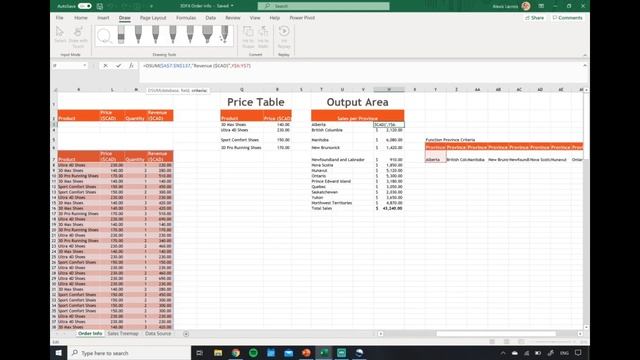Select the Eraser drawing tool
Screen dimensions: 640x360
(x=121, y=35)
